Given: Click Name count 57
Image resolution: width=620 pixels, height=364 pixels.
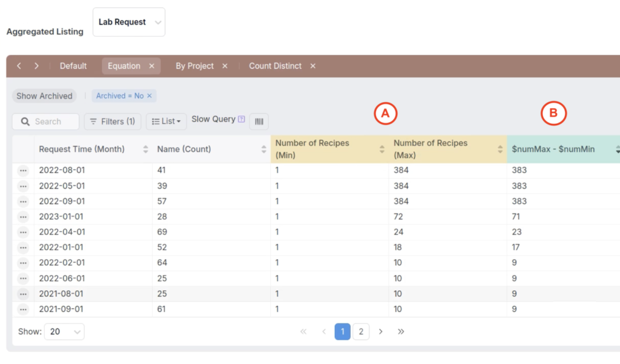Looking at the screenshot, I should pyautogui.click(x=162, y=201).
